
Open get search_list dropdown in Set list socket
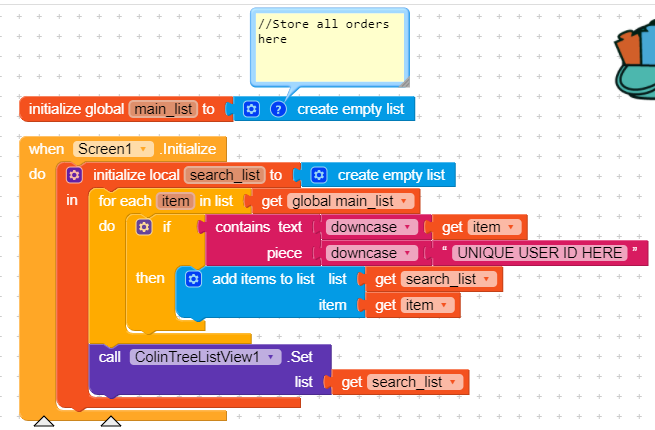(452, 382)
